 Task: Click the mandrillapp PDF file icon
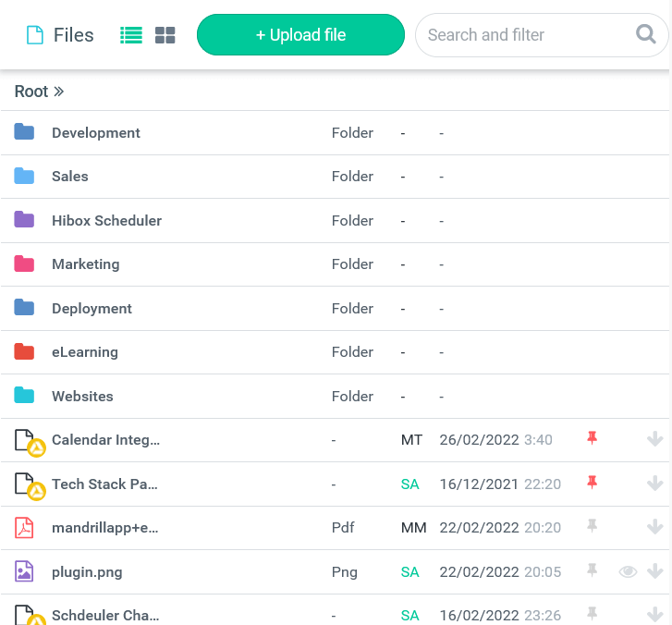[x=24, y=528]
